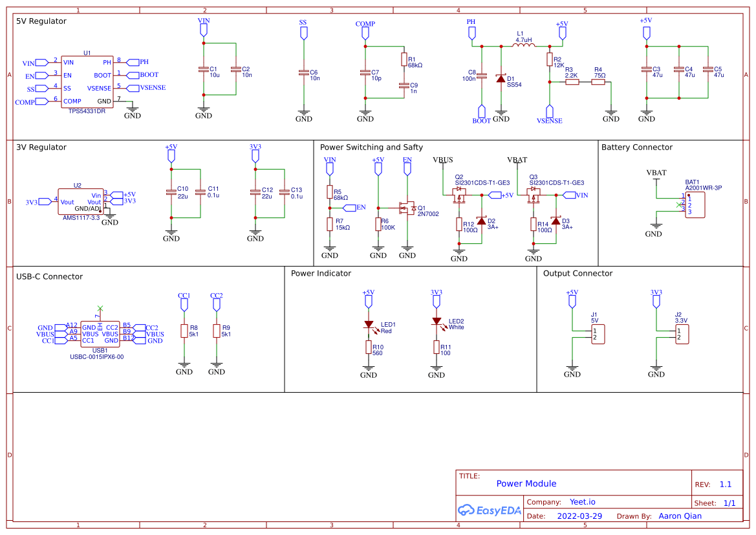Select capacitor C13 0.1u
Viewport: 756px width, 535px height.
[285, 192]
